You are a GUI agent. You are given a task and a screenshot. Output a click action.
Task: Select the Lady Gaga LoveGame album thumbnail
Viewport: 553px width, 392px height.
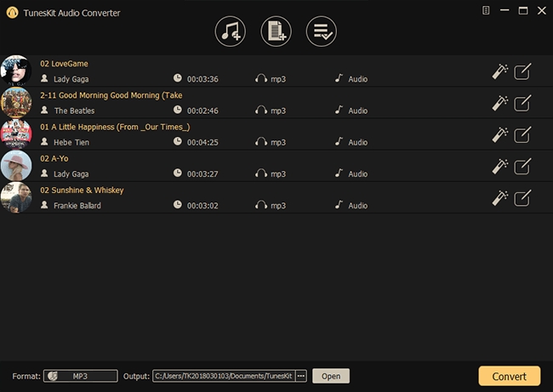click(x=15, y=71)
